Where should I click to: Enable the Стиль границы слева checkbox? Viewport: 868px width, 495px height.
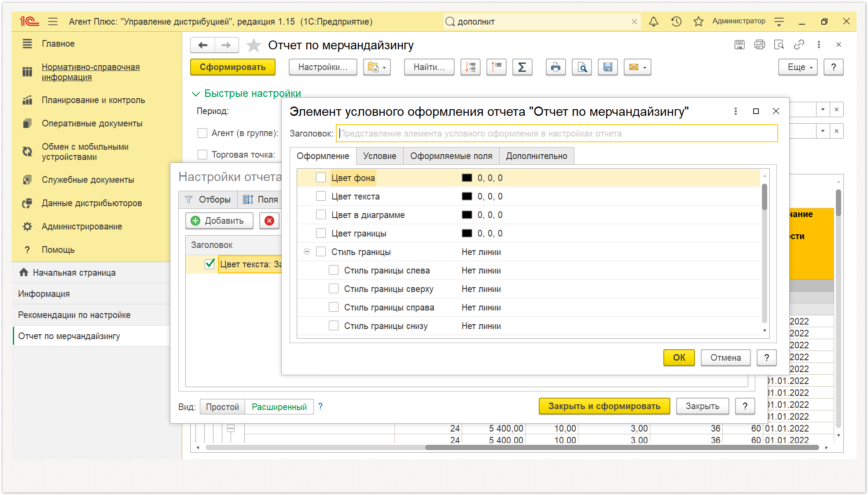pos(334,270)
